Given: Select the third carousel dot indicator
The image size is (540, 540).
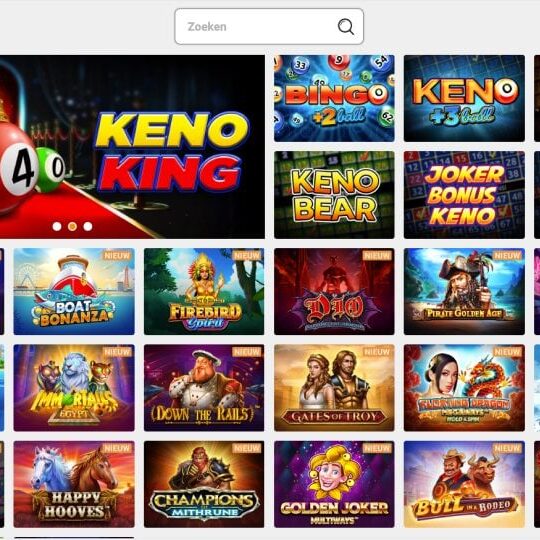Looking at the screenshot, I should pos(88,226).
